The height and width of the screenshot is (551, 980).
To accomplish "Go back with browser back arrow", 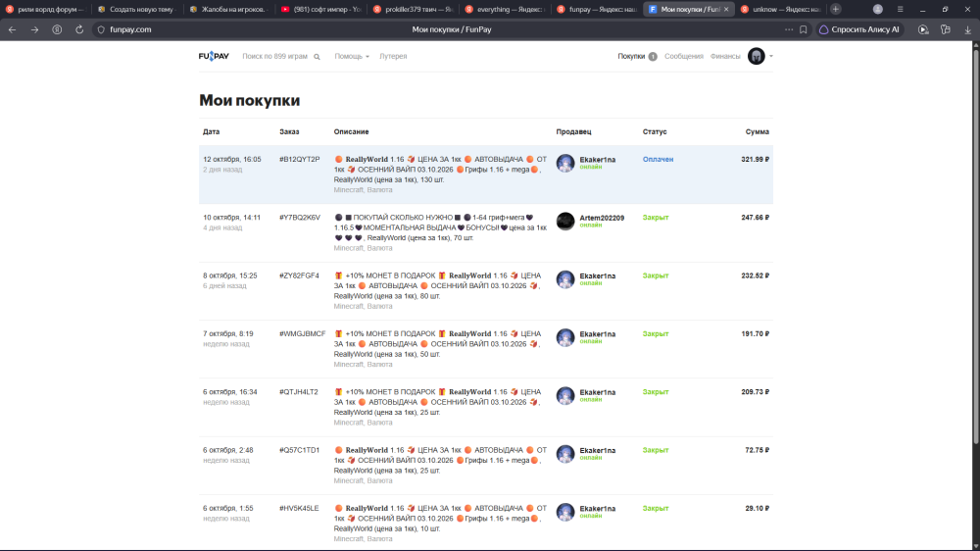I will tap(13, 29).
